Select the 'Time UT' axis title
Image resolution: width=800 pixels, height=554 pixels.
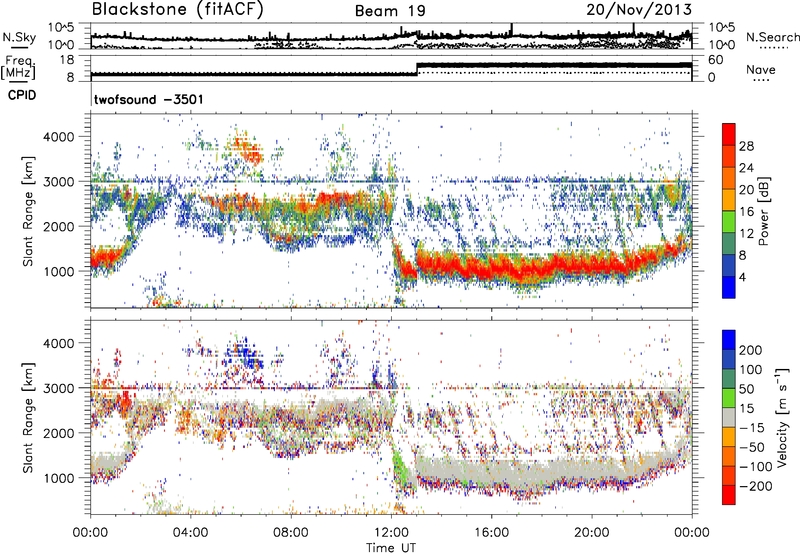point(391,548)
